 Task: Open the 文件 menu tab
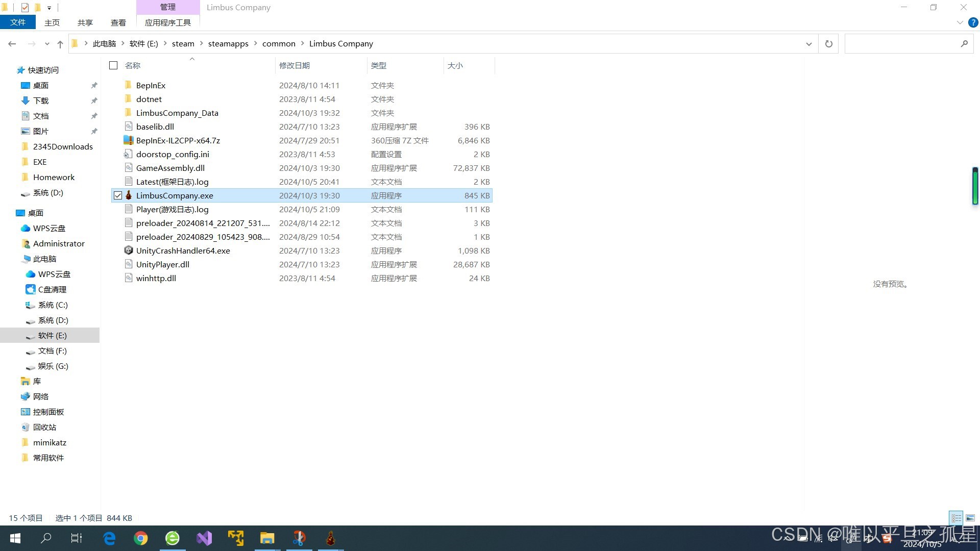click(18, 22)
